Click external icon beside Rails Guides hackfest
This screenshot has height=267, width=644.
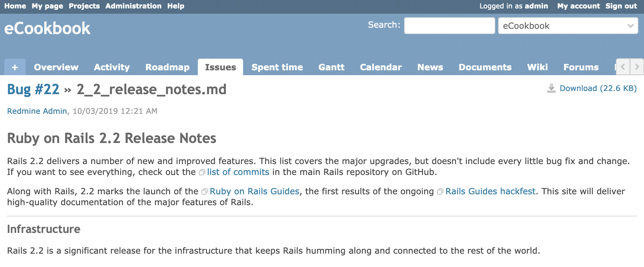(x=440, y=191)
